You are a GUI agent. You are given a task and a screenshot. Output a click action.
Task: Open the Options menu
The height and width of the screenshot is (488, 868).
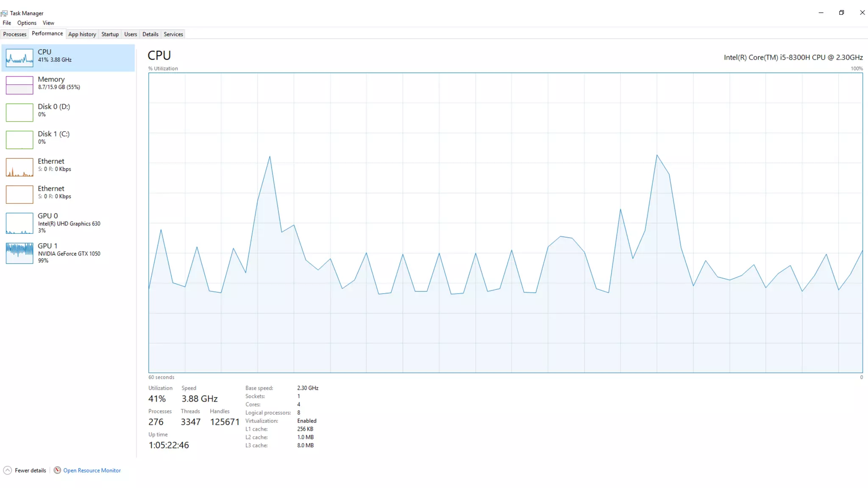pos(27,23)
